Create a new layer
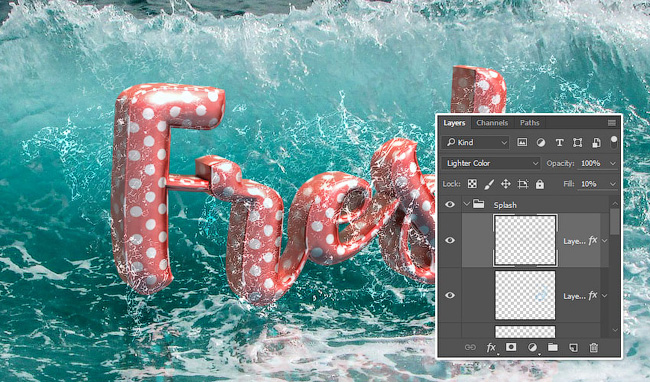Viewport: 650px width, 382px height. [573, 347]
